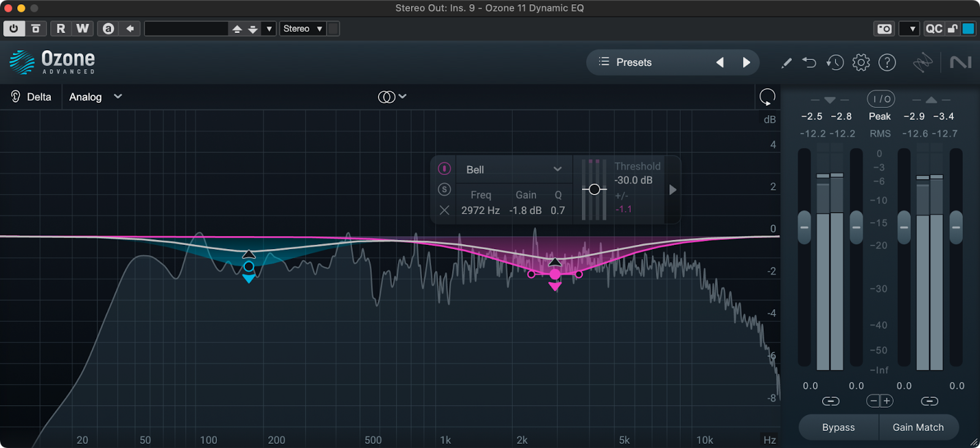Viewport: 980px width, 448px height.
Task: Remove band with the X icon
Action: pos(445,211)
